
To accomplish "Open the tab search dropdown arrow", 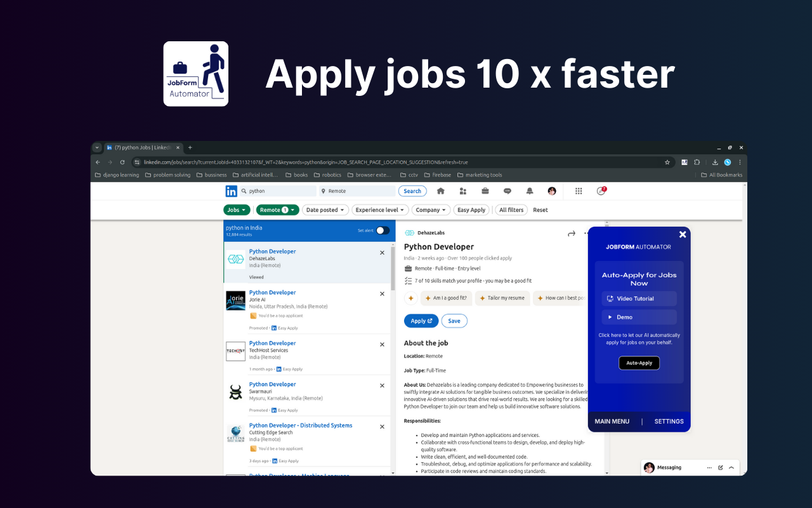I will 97,147.
